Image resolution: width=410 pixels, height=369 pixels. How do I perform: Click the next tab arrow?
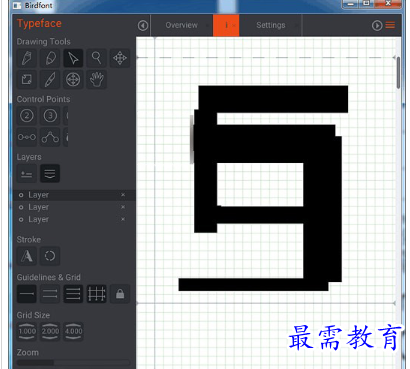[x=377, y=25]
